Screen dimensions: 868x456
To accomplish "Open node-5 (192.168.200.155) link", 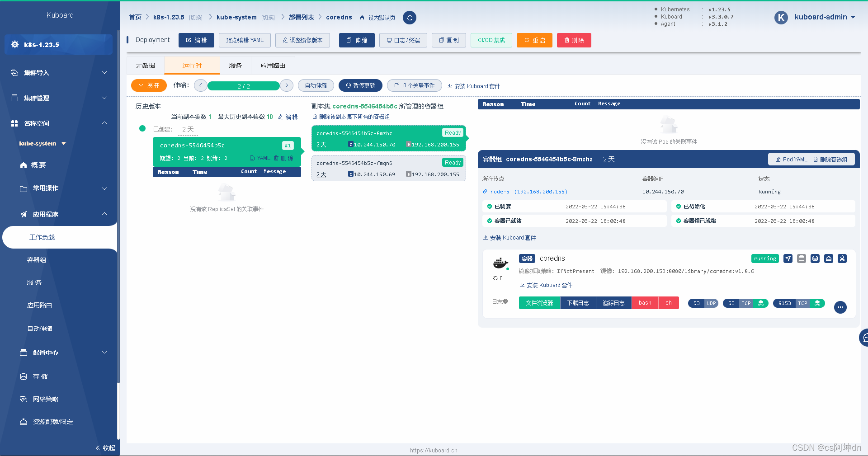I will (525, 192).
